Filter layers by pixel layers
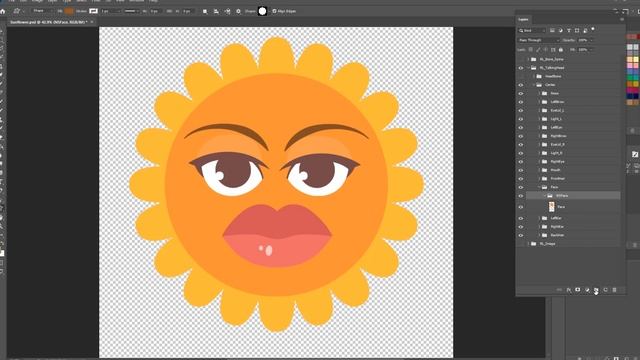 (x=552, y=31)
